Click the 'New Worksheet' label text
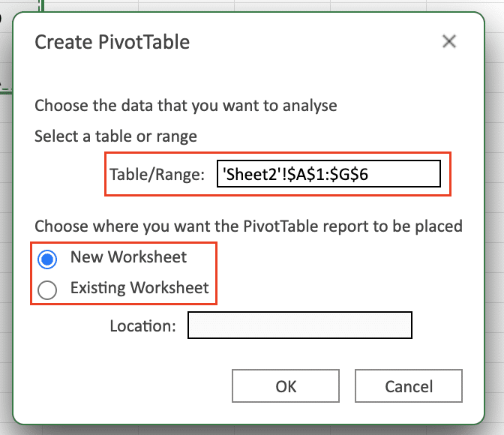The height and width of the screenshot is (435, 504). tap(128, 257)
